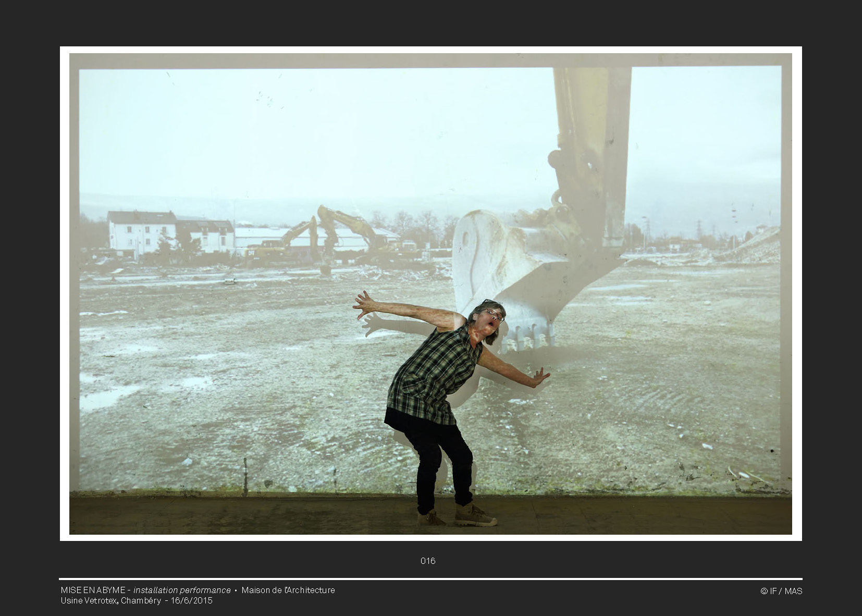Viewport: 862px width, 616px height.
Task: Select the MISE EN ABYME title text
Action: click(93, 590)
